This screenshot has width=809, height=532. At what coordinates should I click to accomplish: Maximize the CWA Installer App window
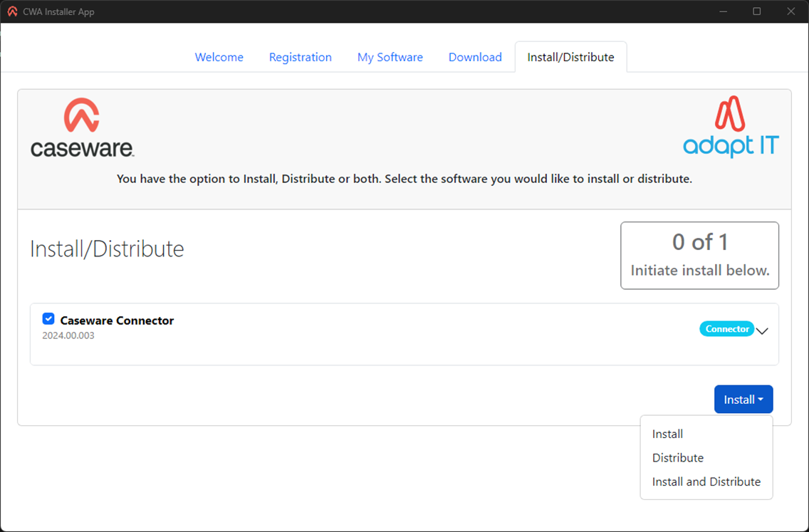tap(757, 11)
